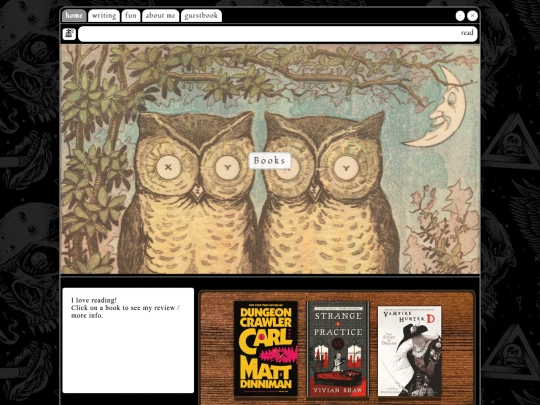This screenshot has width=540, height=405.
Task: Open the home tab
Action: click(74, 16)
